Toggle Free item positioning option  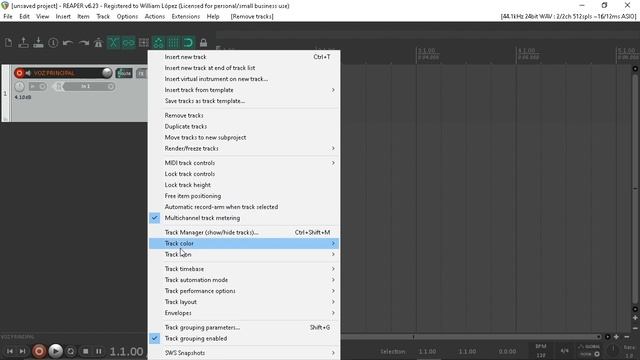pyautogui.click(x=244, y=196)
